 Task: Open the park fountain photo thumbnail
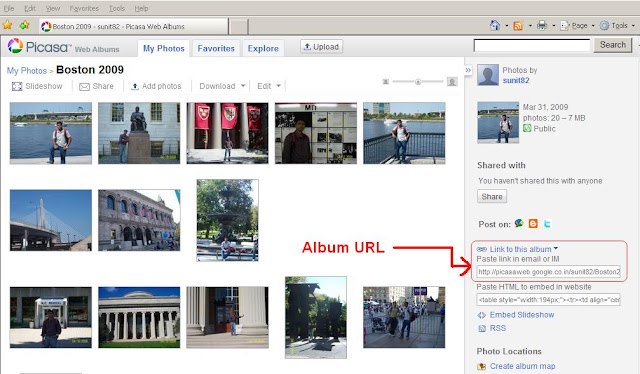click(x=227, y=220)
